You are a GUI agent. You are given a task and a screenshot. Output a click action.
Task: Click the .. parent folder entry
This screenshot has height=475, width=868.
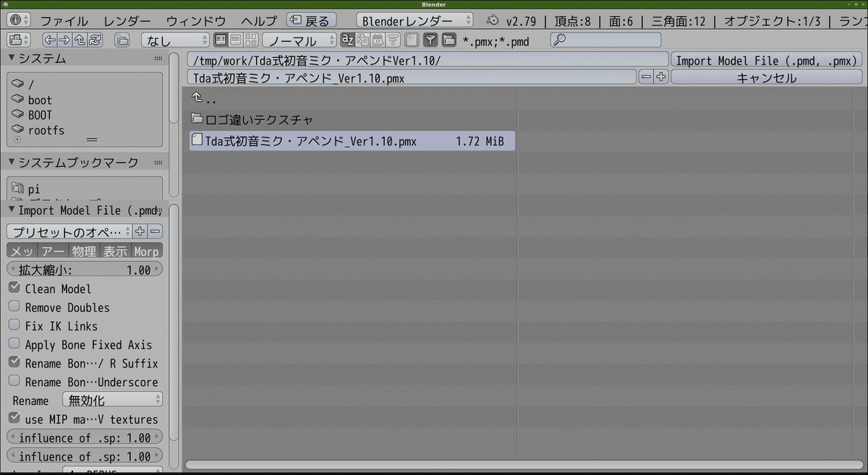click(205, 98)
